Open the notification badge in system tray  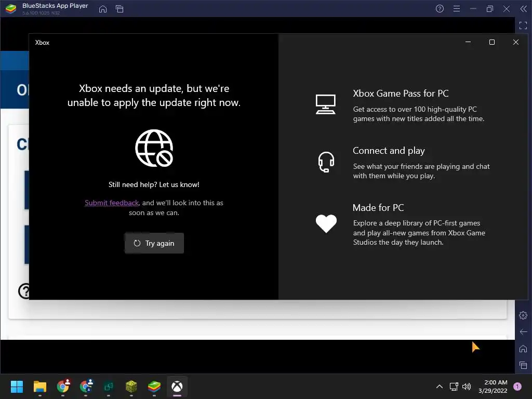click(x=517, y=387)
